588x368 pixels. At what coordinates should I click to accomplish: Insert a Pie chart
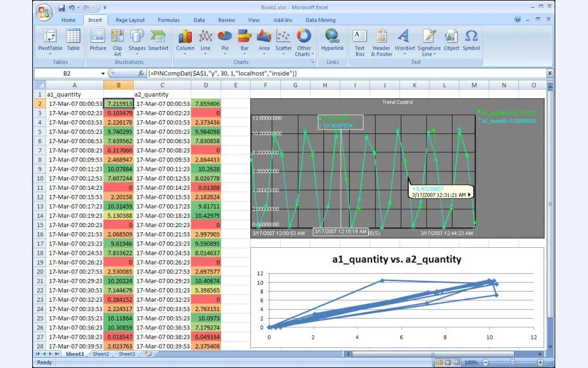pos(225,42)
